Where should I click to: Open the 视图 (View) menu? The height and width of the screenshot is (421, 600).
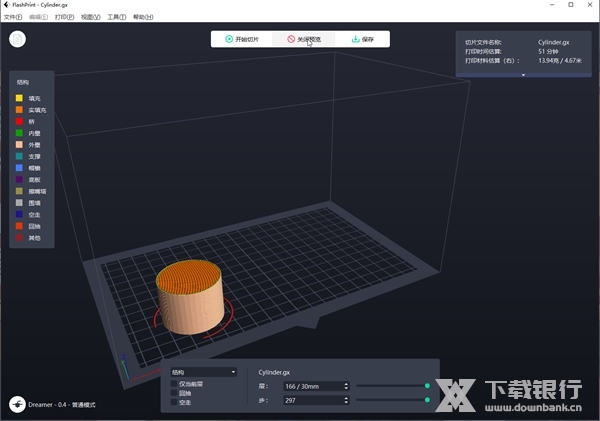coord(90,17)
